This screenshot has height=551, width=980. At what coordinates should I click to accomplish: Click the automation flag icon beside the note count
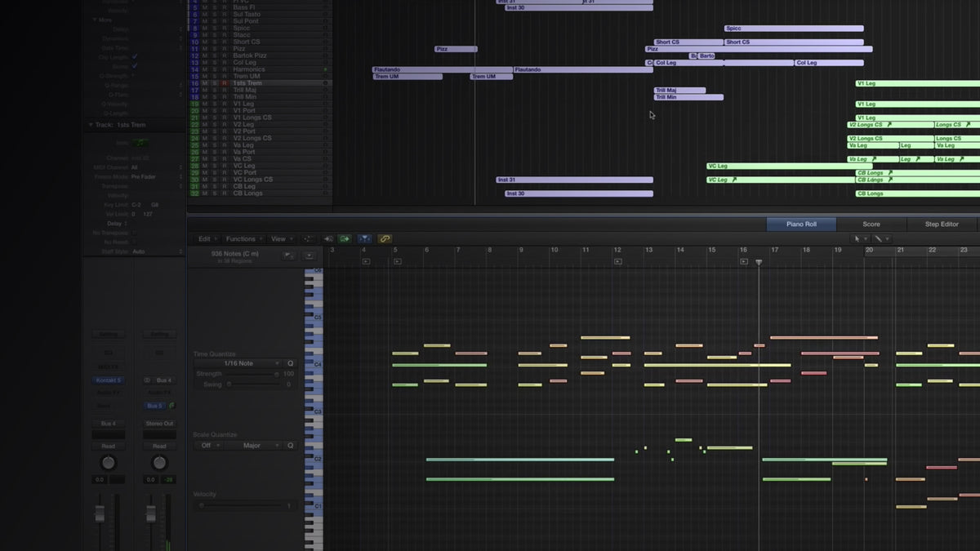click(x=289, y=256)
